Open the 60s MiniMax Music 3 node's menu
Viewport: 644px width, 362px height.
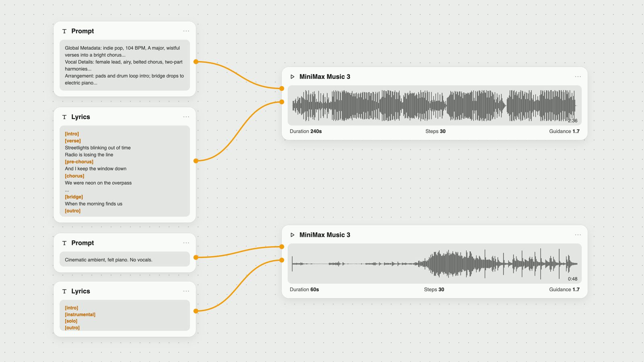click(578, 235)
